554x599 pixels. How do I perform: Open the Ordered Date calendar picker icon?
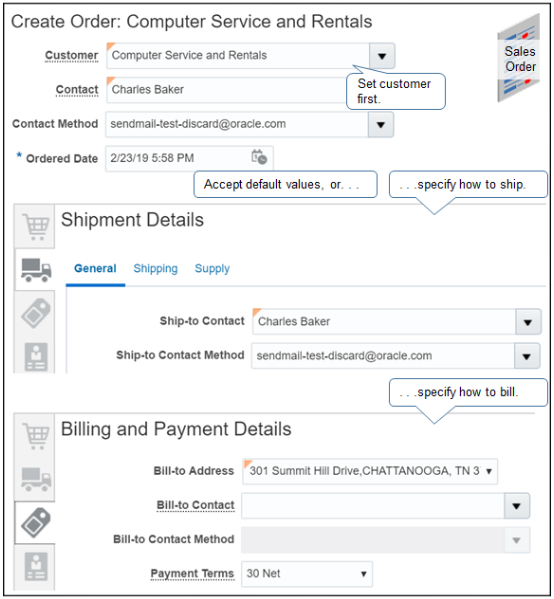[259, 157]
